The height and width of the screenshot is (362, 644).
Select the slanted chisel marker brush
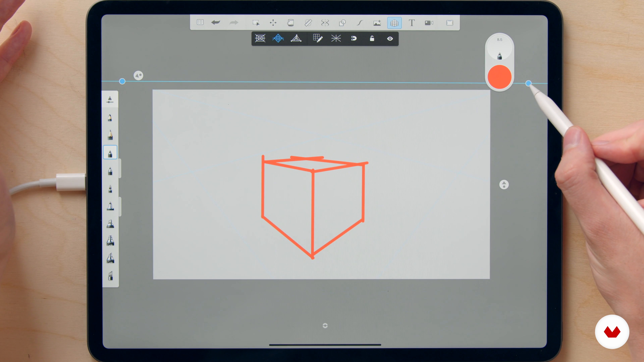(110, 224)
